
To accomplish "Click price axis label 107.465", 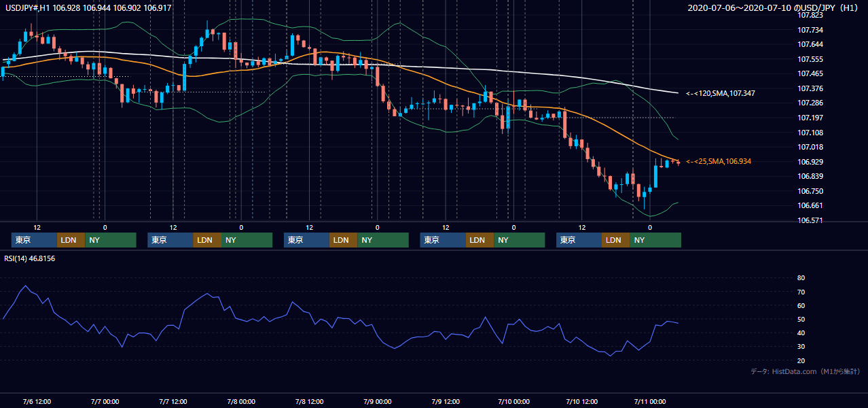I will point(810,73).
